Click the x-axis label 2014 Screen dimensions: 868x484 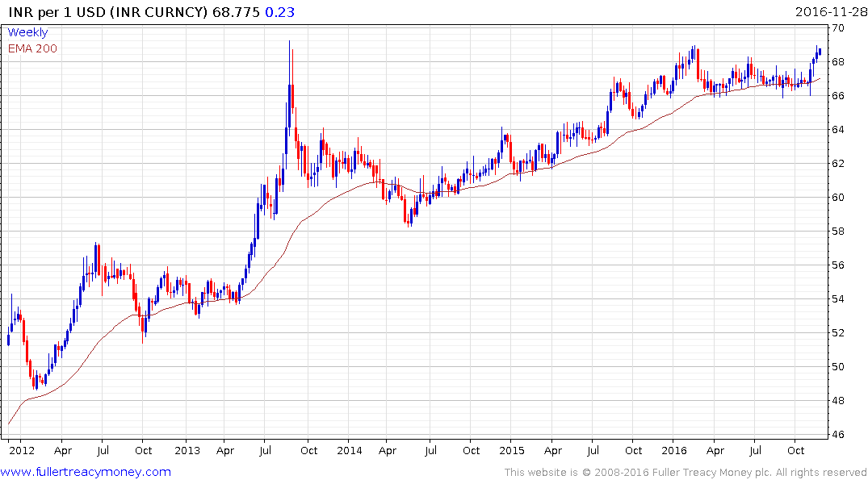(x=350, y=451)
